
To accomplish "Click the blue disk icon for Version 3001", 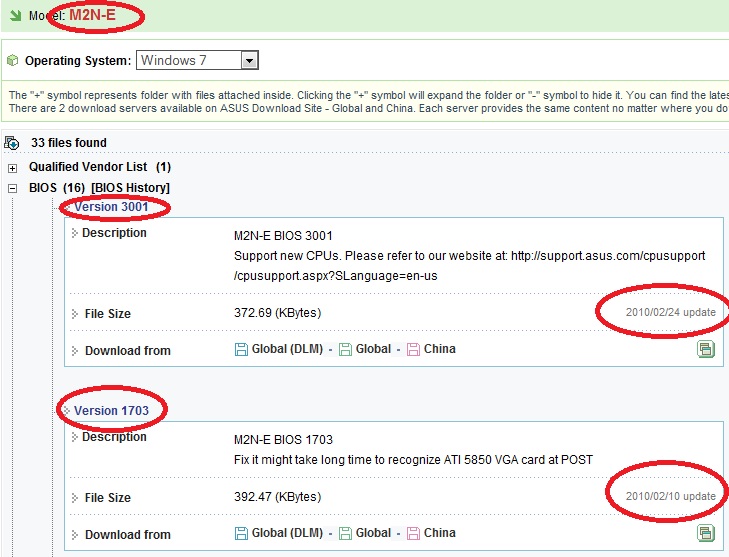I will pyautogui.click(x=241, y=349).
